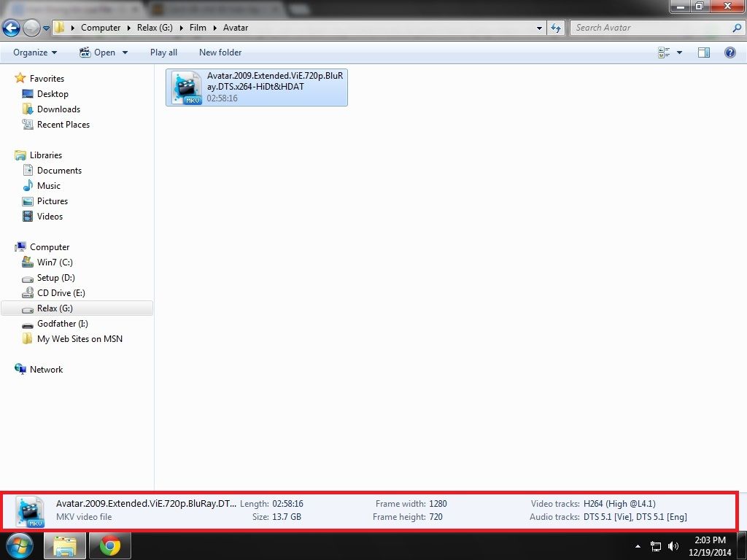This screenshot has width=747, height=560.
Task: Open Win7 (C:) drive
Action: (55, 262)
